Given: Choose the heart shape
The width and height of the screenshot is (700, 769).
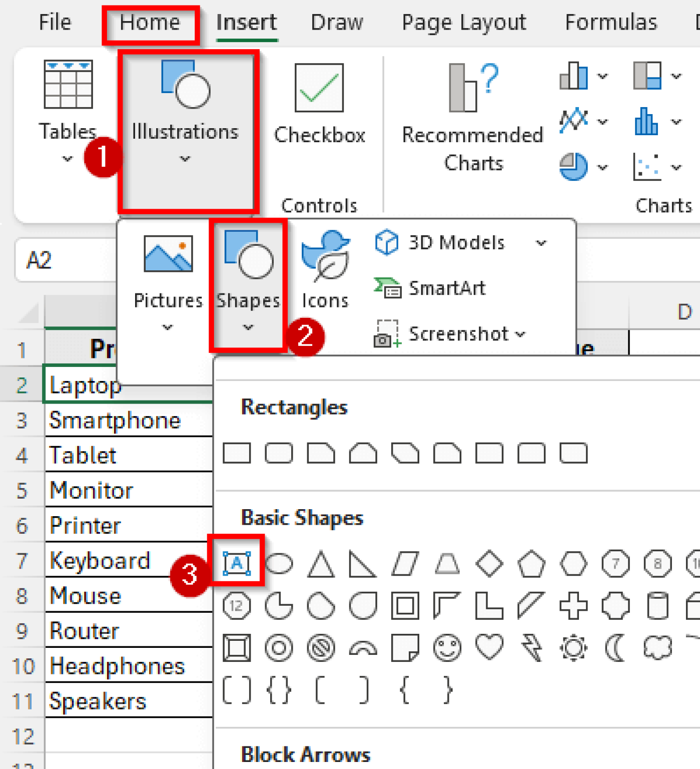Looking at the screenshot, I should pos(489,647).
